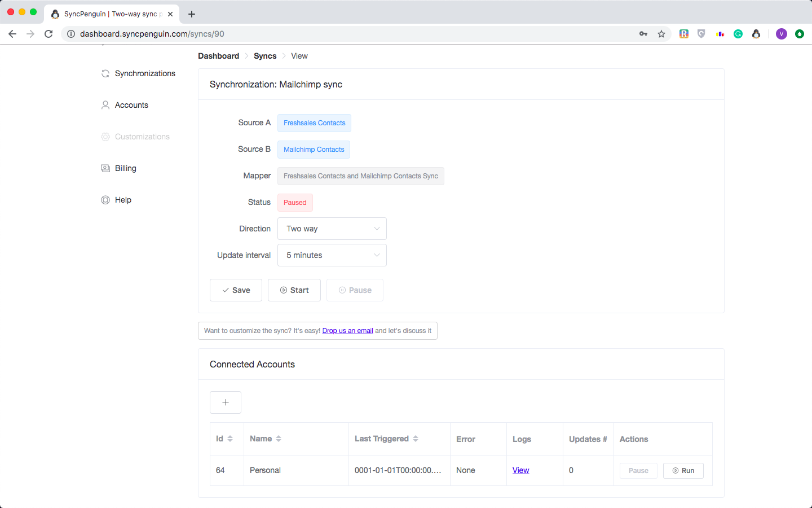
Task: Open a new browser tab
Action: (192, 14)
